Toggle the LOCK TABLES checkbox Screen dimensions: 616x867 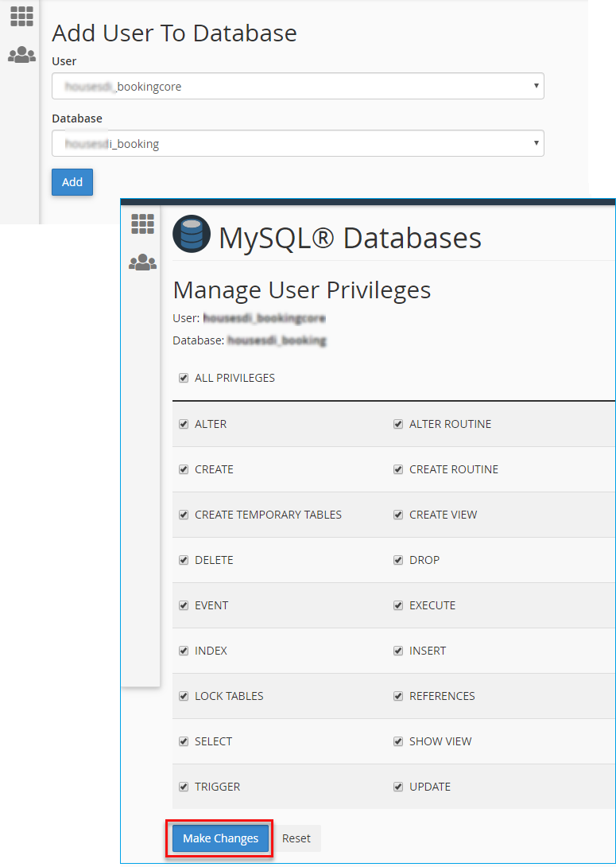pos(184,696)
